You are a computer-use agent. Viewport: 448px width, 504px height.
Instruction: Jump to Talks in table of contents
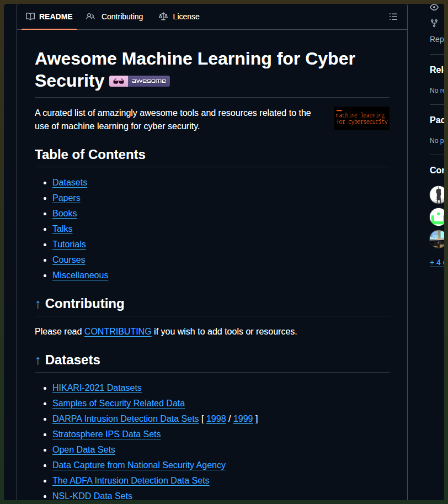point(62,229)
